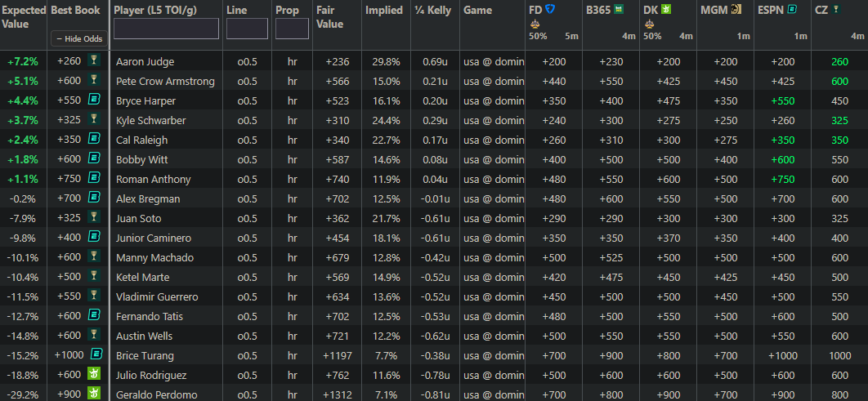Click the +1312 fair value for Perdomo
Image resolution: width=868 pixels, height=401 pixels.
click(336, 395)
